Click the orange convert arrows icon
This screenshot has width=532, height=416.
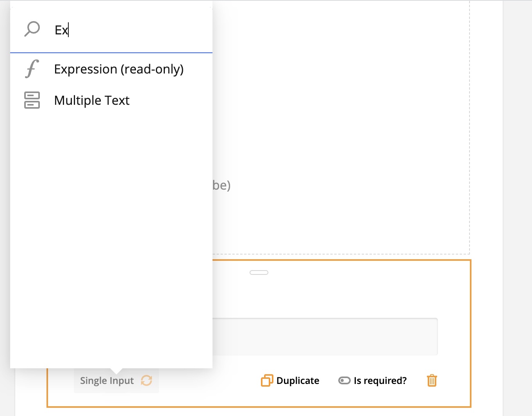[x=146, y=380]
